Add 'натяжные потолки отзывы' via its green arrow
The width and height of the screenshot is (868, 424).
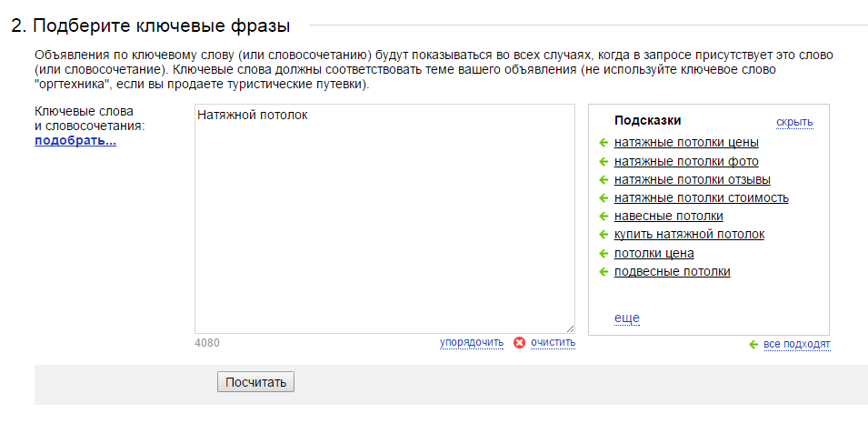pyautogui.click(x=604, y=180)
